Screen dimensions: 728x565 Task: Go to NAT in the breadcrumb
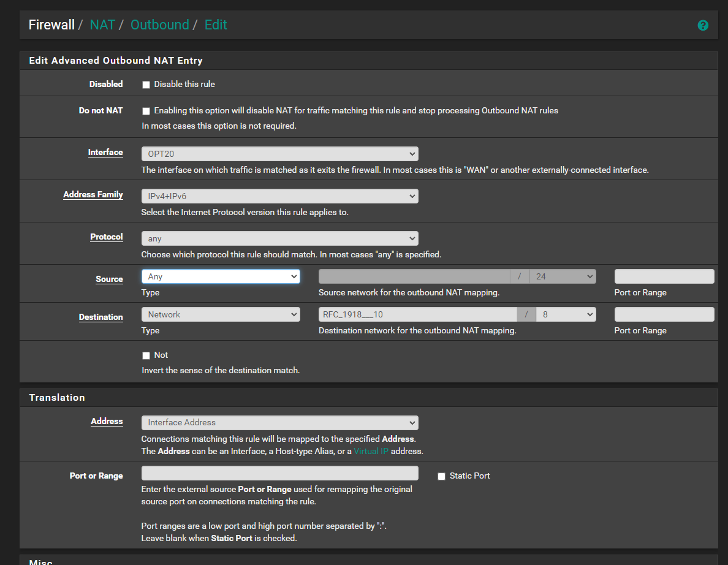tap(102, 25)
